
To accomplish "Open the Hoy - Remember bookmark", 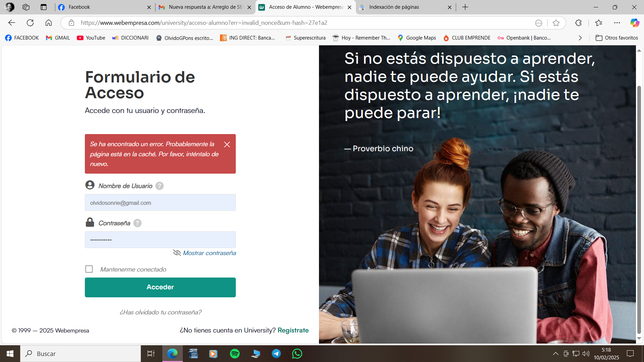I will point(361,38).
